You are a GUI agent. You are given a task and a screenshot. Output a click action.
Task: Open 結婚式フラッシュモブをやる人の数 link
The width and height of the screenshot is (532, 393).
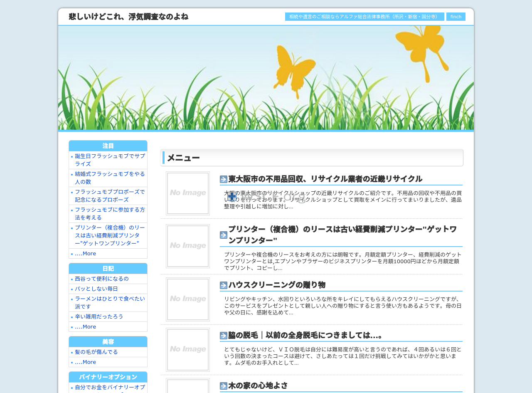tap(110, 178)
